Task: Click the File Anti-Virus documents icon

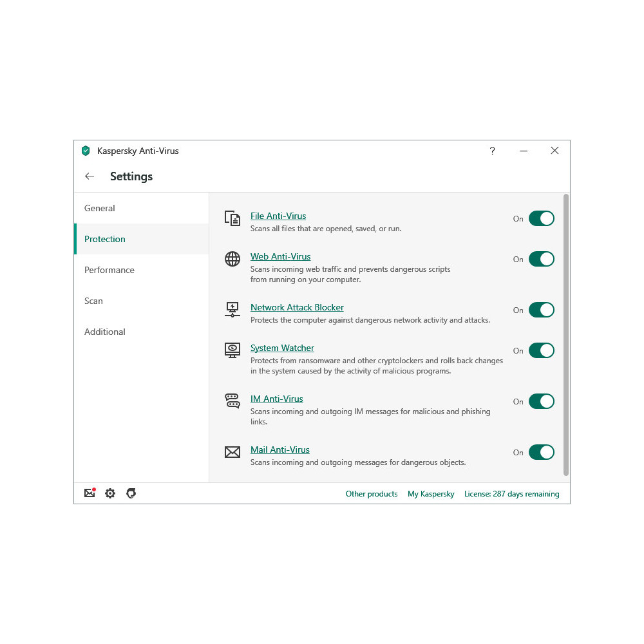Action: [x=232, y=218]
